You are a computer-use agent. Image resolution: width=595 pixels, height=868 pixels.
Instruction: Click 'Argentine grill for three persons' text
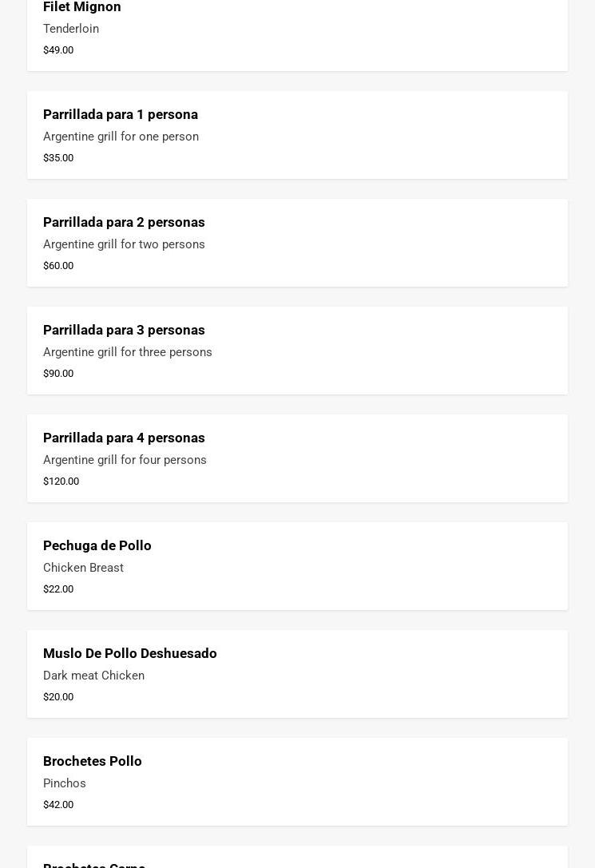[128, 352]
